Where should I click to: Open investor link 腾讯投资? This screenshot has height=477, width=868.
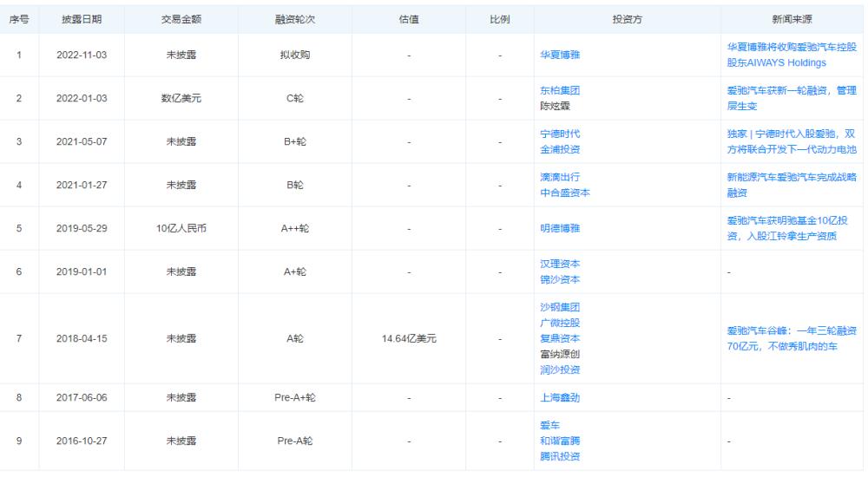[x=560, y=456]
